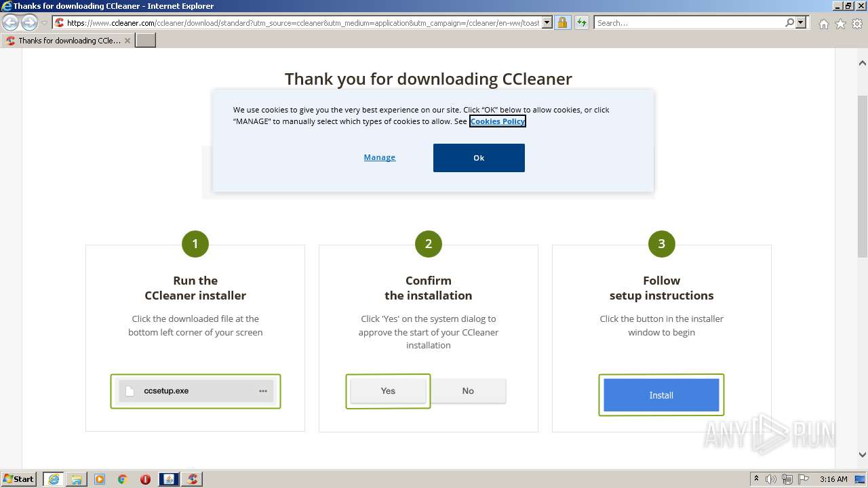The image size is (868, 488).
Task: Click Manage cookies link
Action: pyautogui.click(x=380, y=157)
